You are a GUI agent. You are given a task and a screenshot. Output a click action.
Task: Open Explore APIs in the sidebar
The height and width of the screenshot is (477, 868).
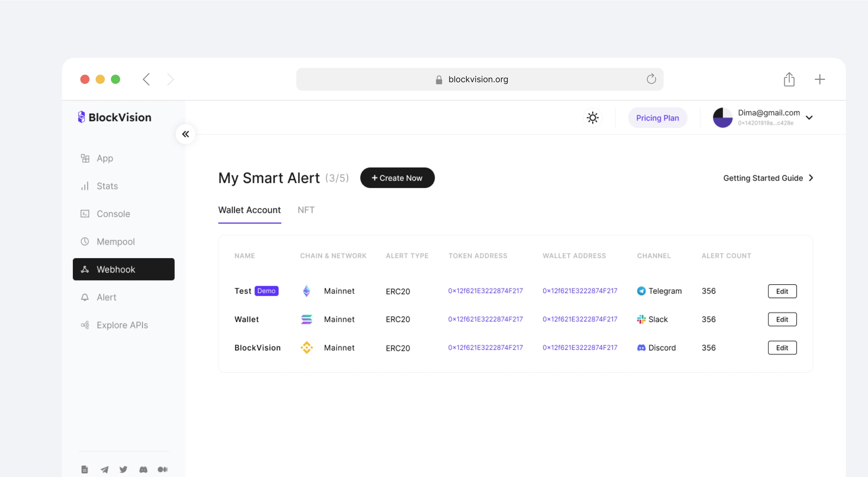pyautogui.click(x=122, y=325)
